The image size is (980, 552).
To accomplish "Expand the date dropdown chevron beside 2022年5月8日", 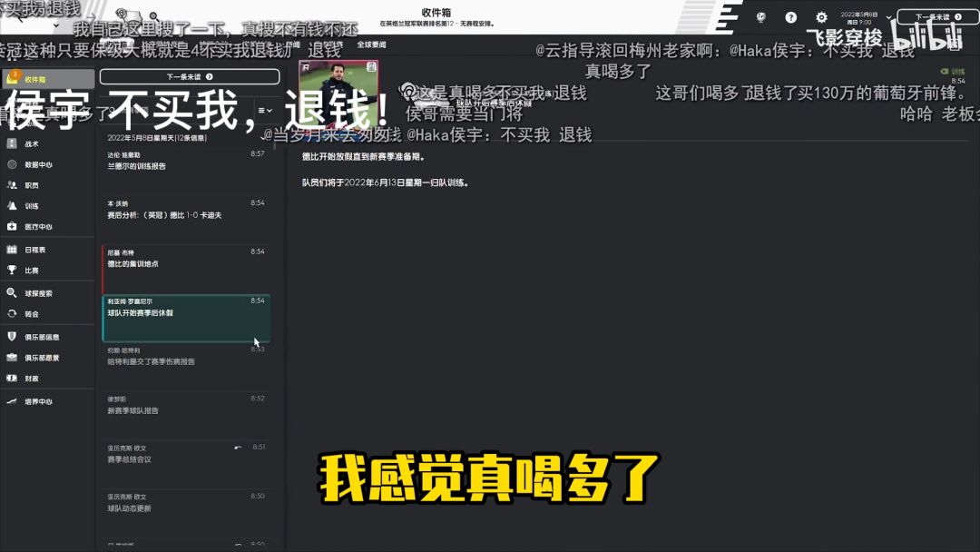I will point(888,17).
